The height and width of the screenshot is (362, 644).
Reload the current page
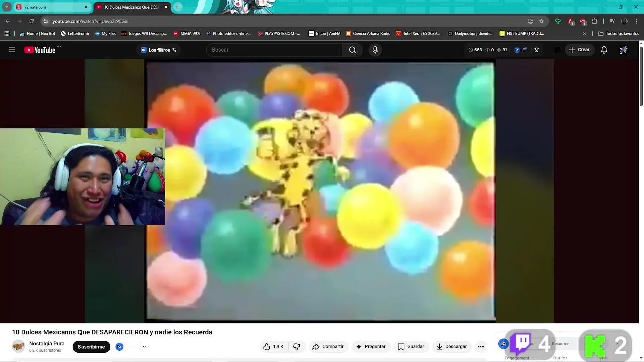31,21
